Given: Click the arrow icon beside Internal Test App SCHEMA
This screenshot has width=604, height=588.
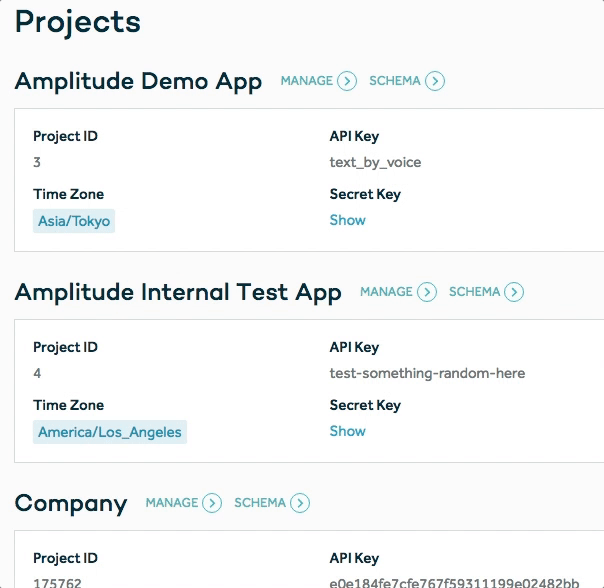Looking at the screenshot, I should pos(514,292).
